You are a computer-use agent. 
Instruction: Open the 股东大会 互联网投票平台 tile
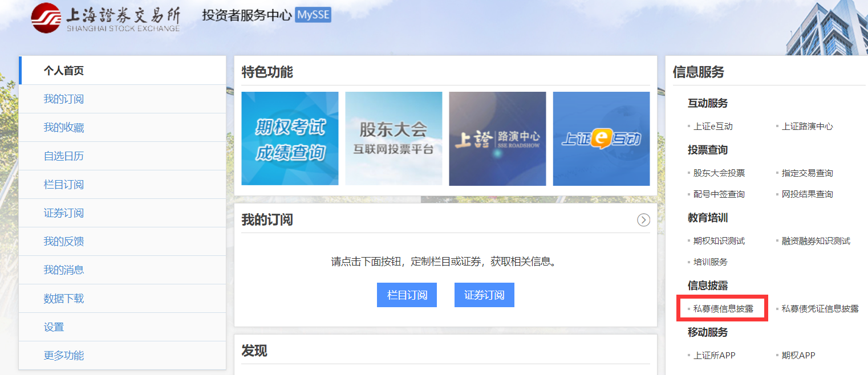[x=394, y=138]
